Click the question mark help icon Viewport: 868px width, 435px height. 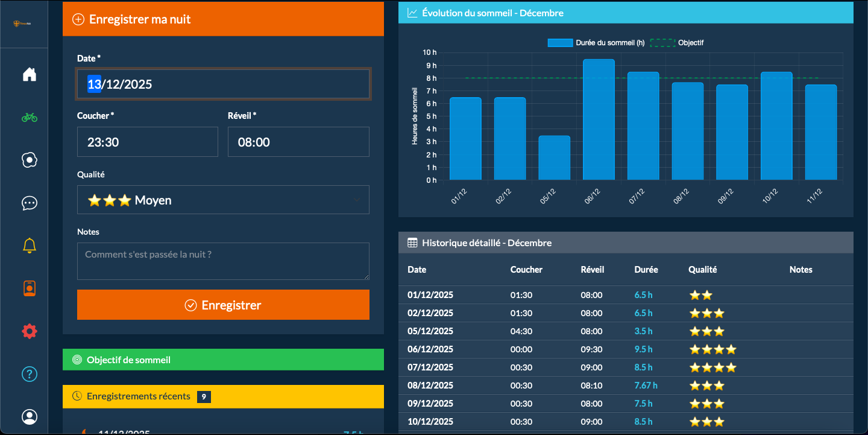[30, 374]
